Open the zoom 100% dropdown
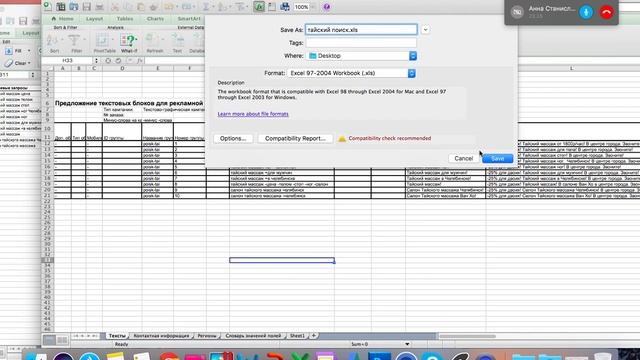Image resolution: width=640 pixels, height=360 pixels. 313,7
